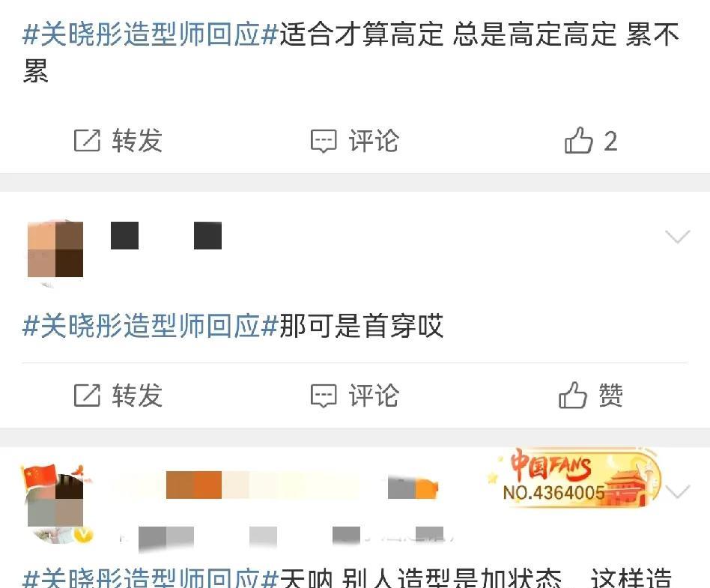
Task: Expand options chevron on third post
Action: click(677, 491)
